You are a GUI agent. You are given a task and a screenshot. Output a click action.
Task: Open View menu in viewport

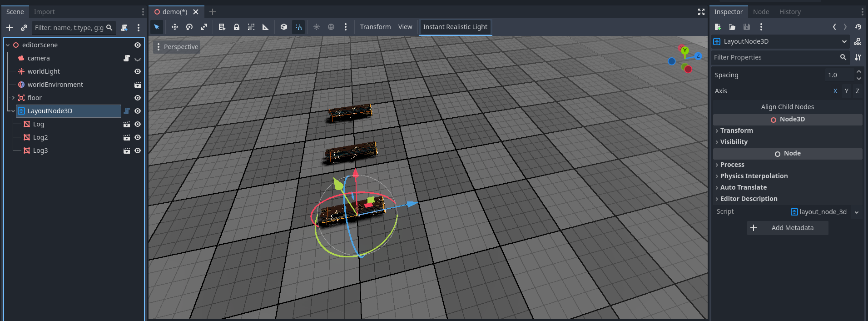tap(405, 27)
